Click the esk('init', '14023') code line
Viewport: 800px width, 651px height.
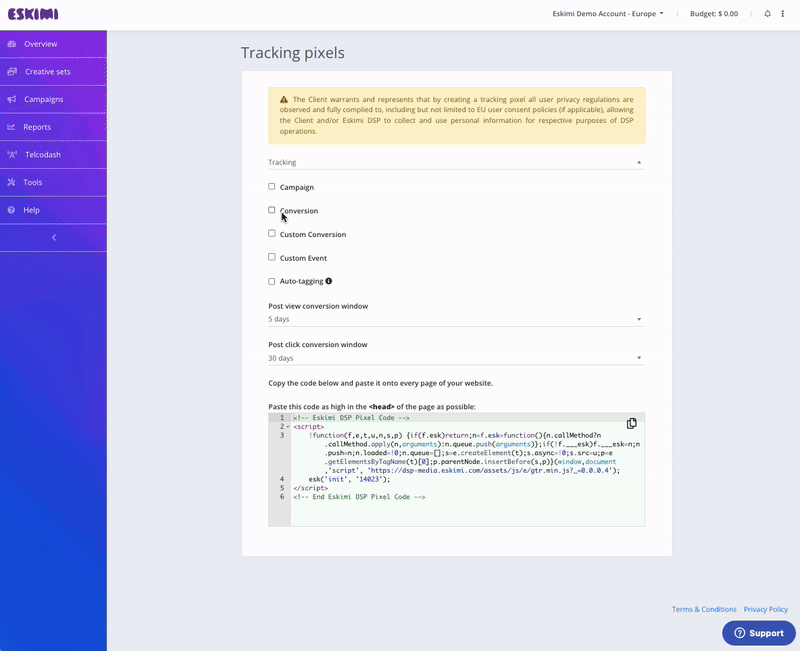(349, 479)
